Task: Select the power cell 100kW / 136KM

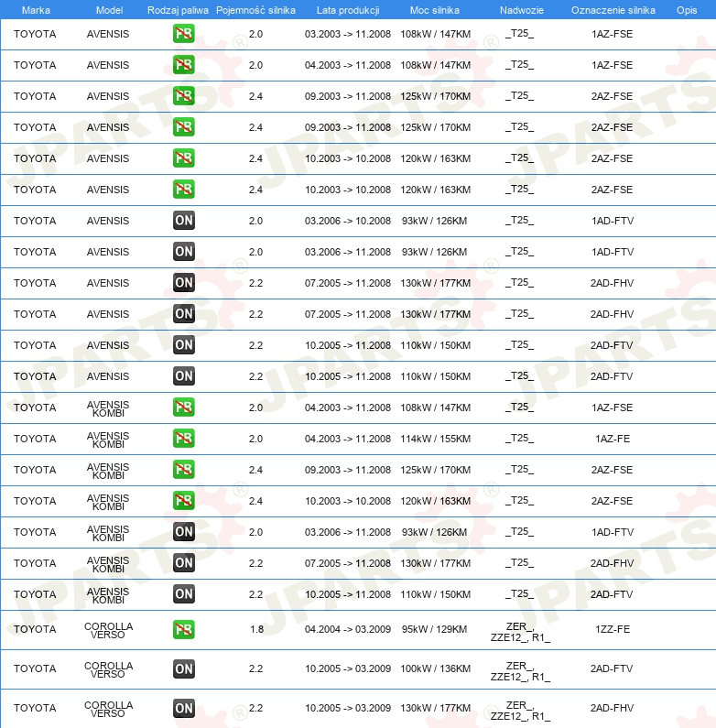Action: click(x=436, y=668)
